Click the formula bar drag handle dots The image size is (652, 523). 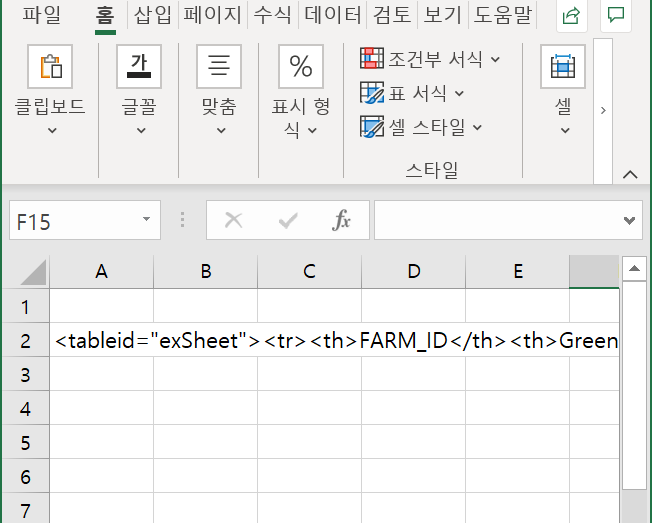183,220
